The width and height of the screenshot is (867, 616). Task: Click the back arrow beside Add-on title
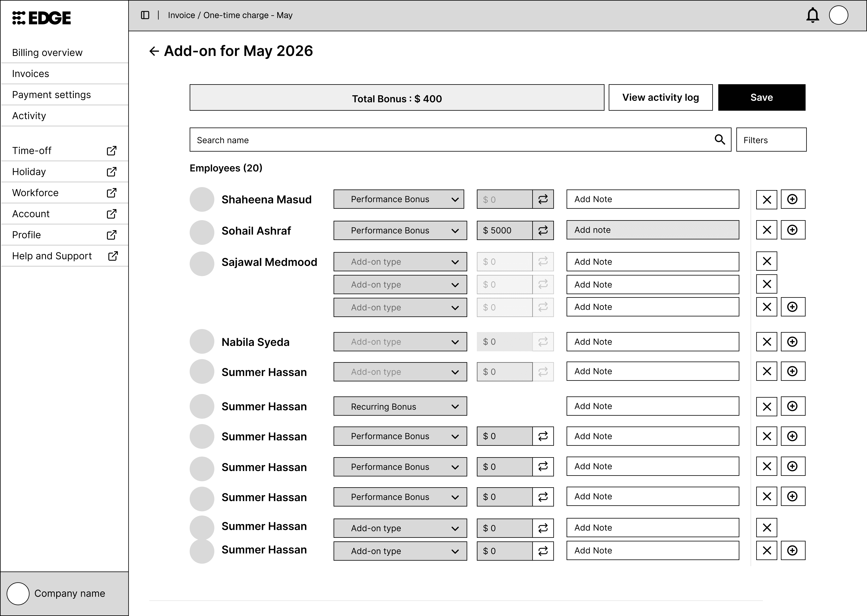[154, 51]
